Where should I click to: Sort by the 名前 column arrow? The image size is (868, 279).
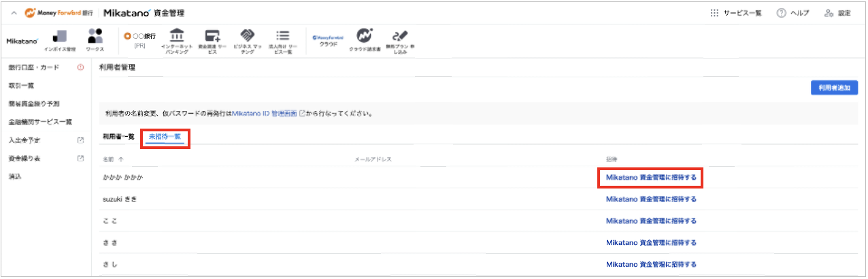[x=122, y=159]
